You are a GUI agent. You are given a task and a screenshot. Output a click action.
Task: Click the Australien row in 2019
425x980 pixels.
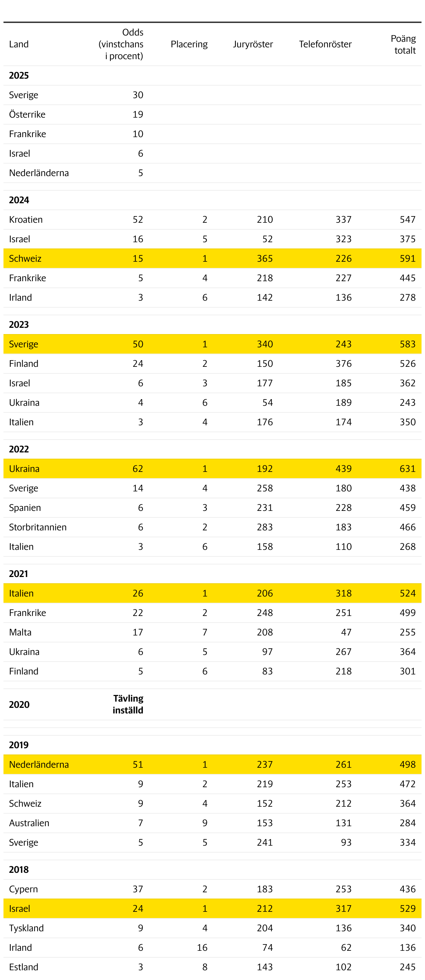pos(212,822)
